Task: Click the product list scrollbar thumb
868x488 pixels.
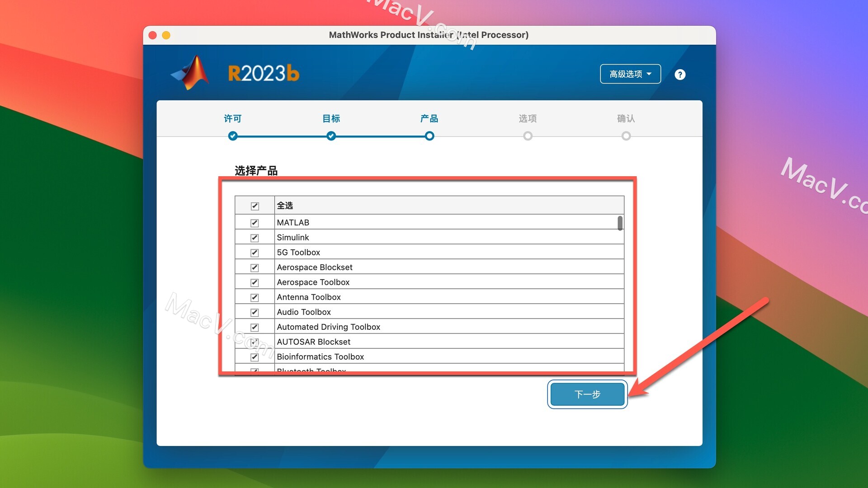Action: click(620, 223)
